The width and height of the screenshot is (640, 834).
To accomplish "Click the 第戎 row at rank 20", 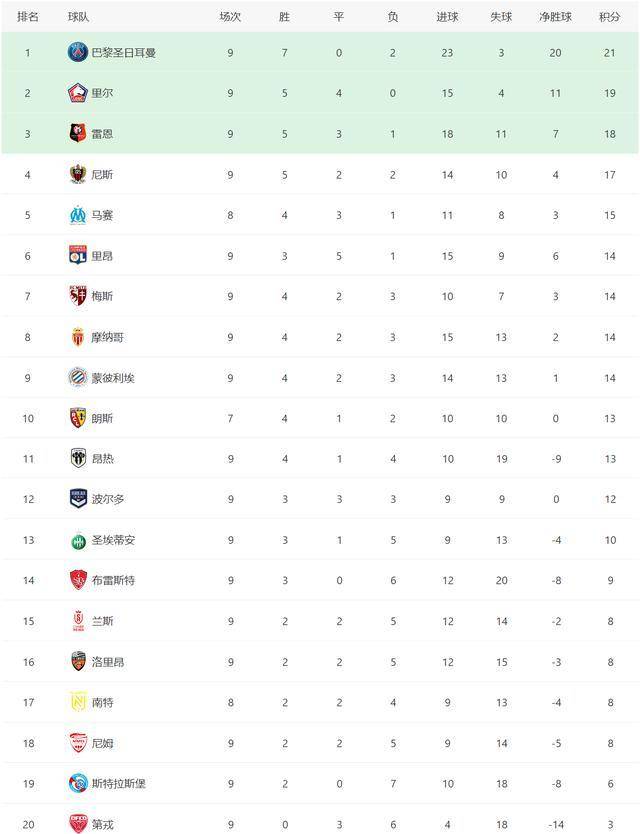I will pos(320,823).
